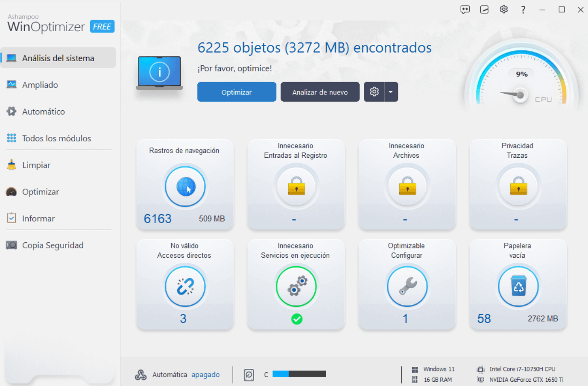Open the analysis settings gear button
588x386 pixels.
(374, 92)
